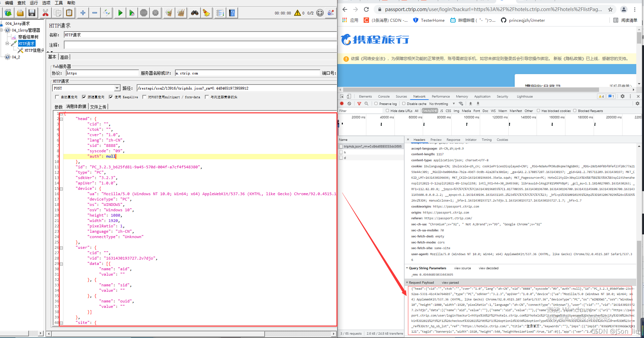Click the import HAR upload arrow icon

click(470, 104)
